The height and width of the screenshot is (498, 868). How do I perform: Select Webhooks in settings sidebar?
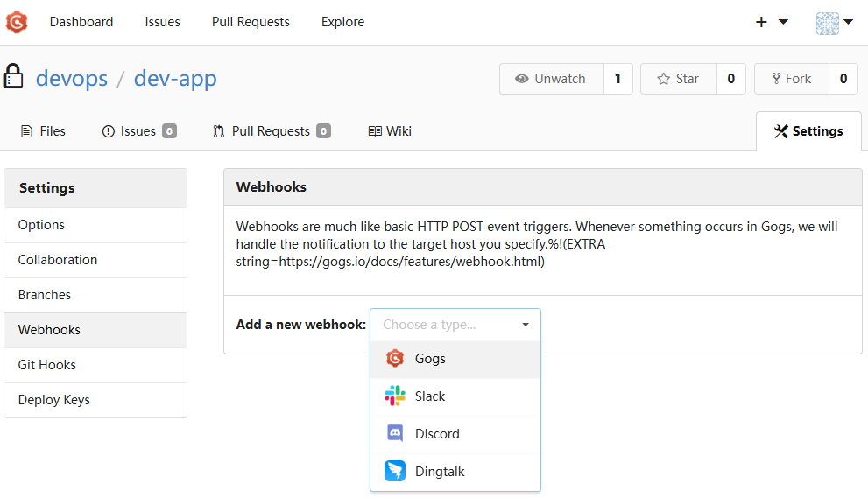tap(95, 330)
